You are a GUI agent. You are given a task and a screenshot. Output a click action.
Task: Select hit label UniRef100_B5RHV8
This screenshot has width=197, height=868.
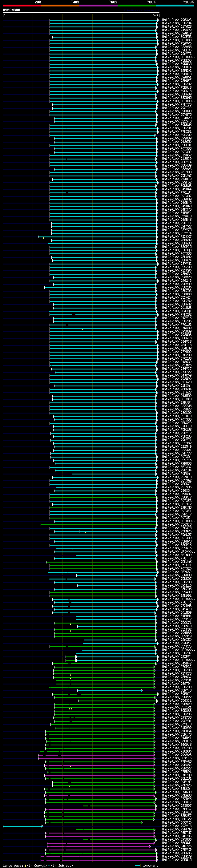(177, 542)
